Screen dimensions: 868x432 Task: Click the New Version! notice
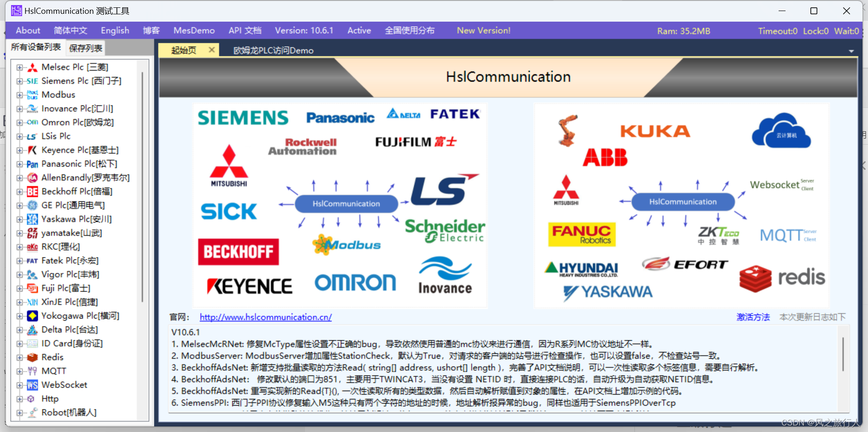[484, 30]
